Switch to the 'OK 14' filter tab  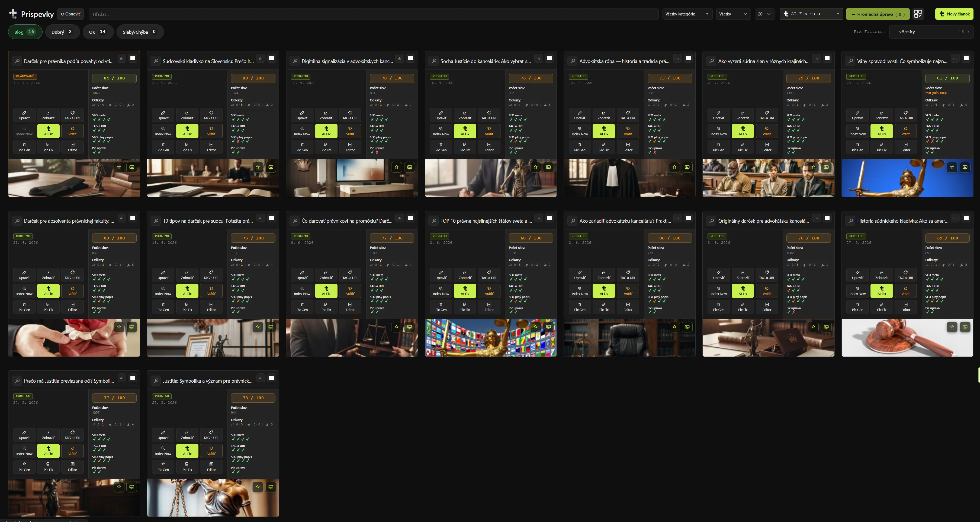pyautogui.click(x=98, y=32)
